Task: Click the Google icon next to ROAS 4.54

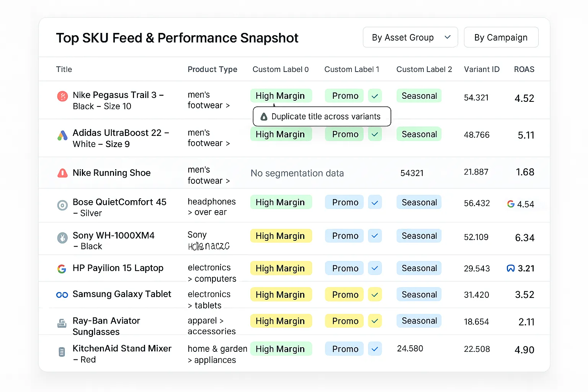Action: [x=511, y=204]
